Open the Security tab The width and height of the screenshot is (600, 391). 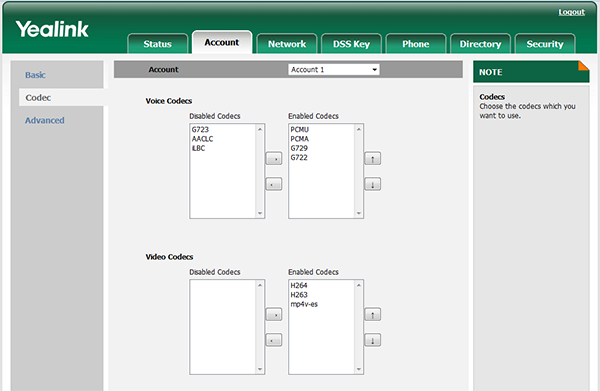[x=545, y=44]
